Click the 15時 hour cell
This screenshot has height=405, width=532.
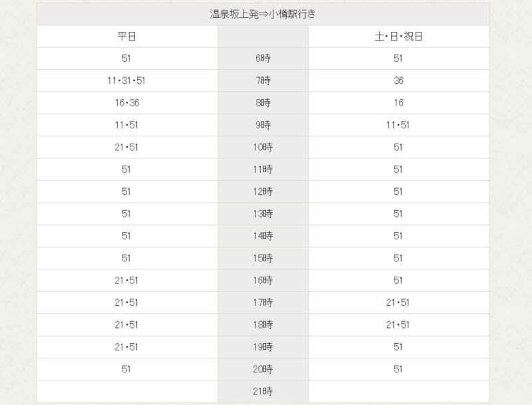(x=263, y=258)
